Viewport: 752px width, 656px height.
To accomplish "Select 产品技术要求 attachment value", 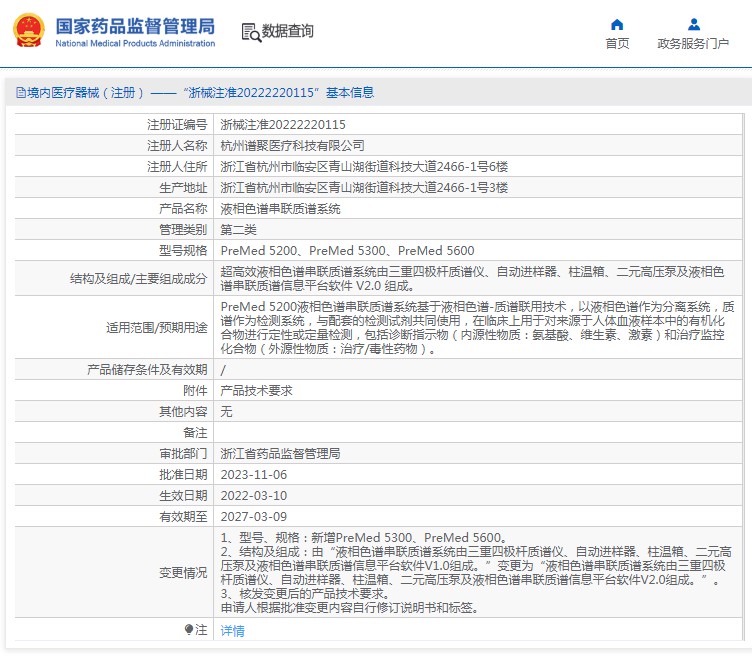I will (x=256, y=391).
